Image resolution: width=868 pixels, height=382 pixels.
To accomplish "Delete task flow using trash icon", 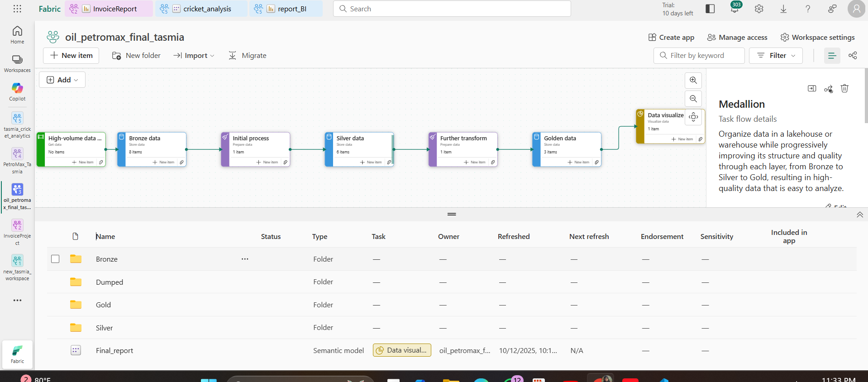I will click(x=844, y=89).
